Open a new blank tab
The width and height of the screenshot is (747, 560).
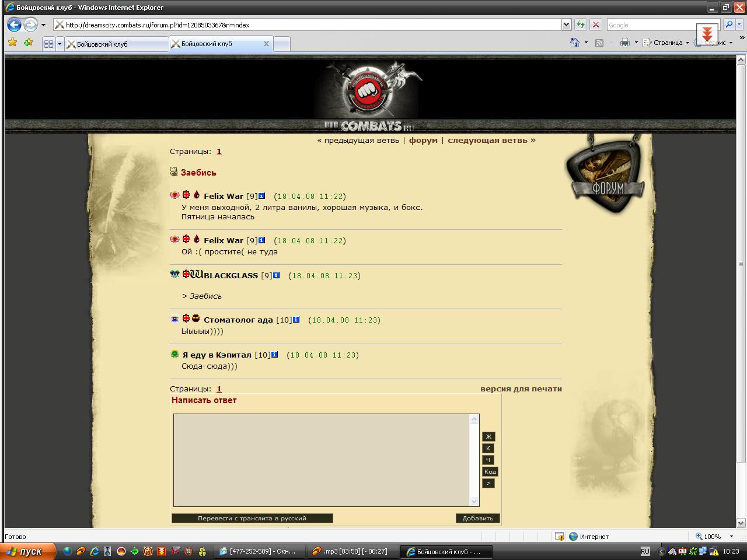coord(282,44)
